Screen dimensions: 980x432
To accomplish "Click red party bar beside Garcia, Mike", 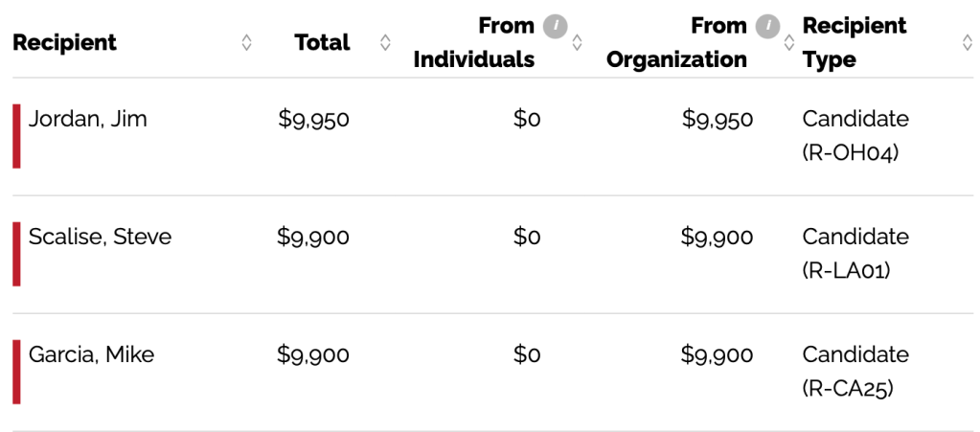I will click(16, 372).
